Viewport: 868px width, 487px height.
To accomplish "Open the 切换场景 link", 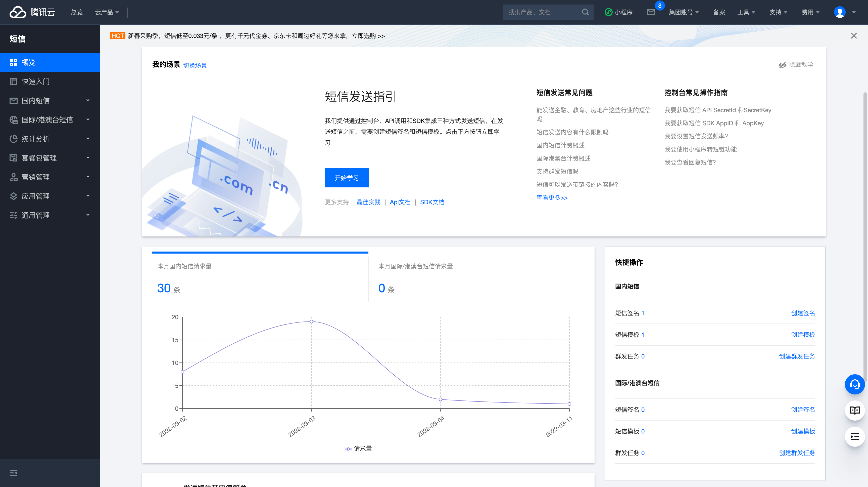I will point(195,65).
